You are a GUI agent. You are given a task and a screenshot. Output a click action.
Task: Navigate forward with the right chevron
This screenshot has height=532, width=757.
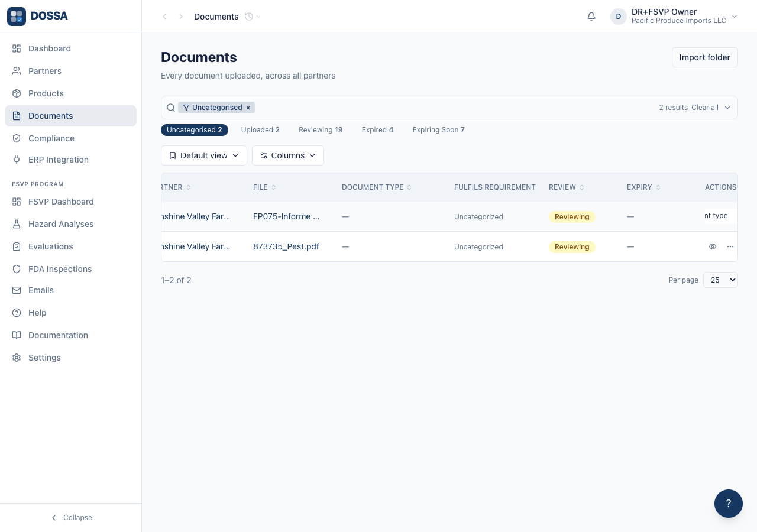coord(181,17)
